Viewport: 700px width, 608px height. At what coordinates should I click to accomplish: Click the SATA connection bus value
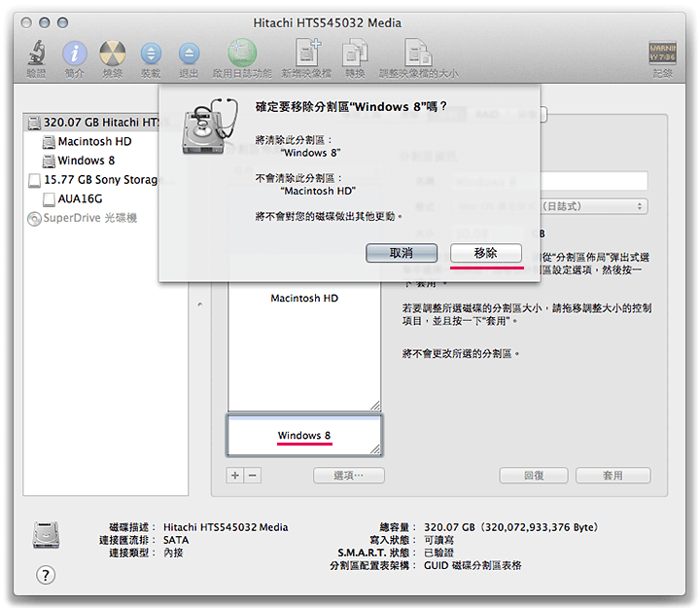pyautogui.click(x=176, y=540)
